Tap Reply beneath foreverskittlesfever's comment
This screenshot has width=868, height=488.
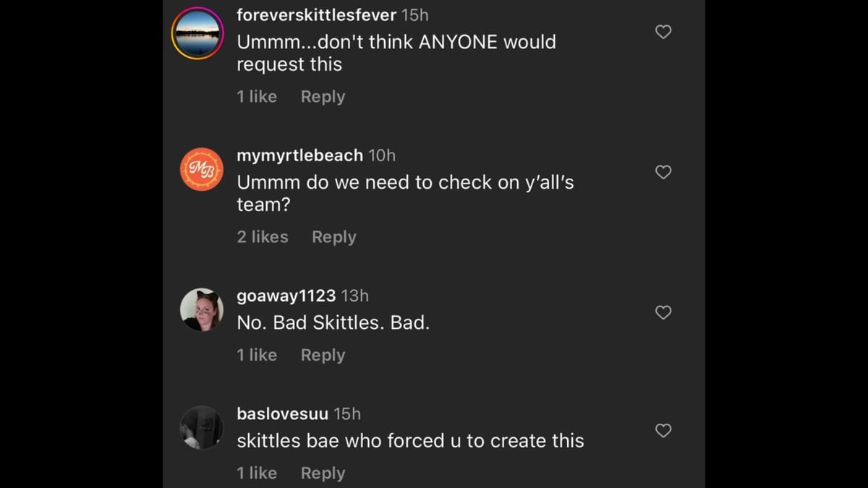323,96
